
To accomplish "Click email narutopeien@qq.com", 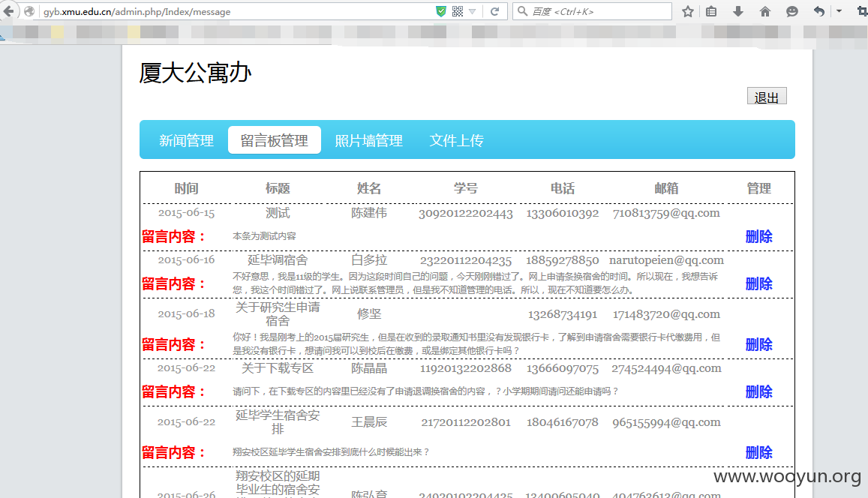I will [x=666, y=260].
